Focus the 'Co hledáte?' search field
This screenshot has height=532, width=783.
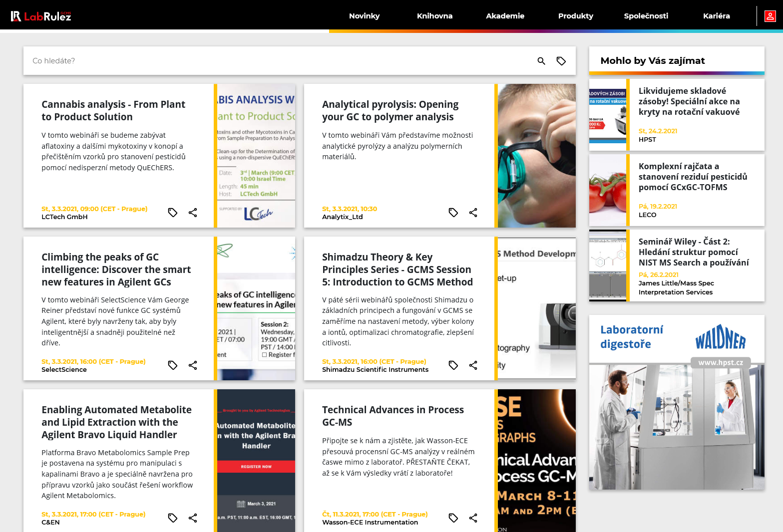click(280, 61)
